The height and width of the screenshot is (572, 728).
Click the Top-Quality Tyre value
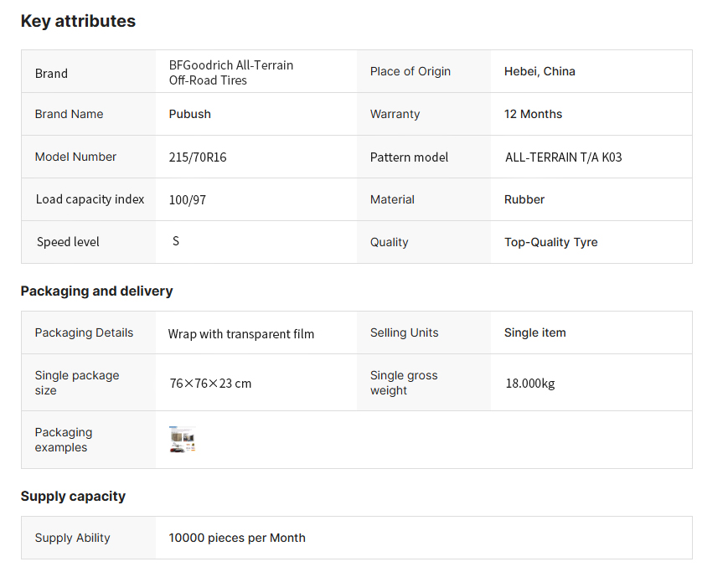tap(550, 242)
